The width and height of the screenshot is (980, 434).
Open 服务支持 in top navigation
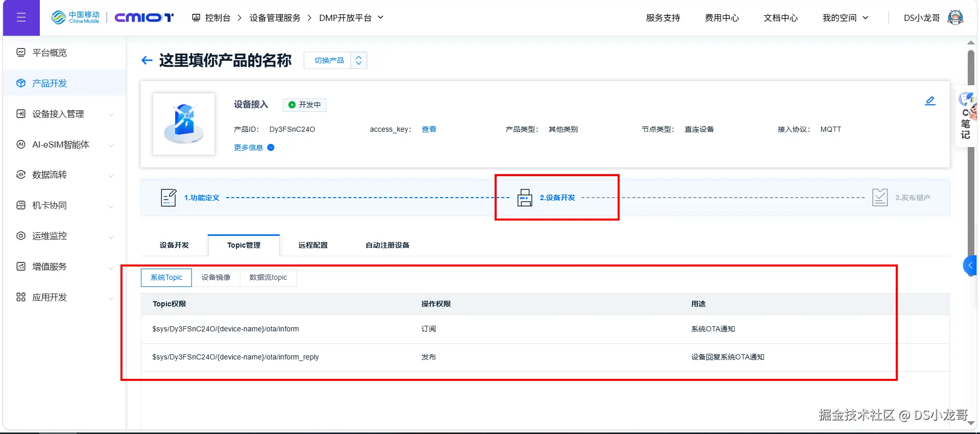(x=663, y=18)
